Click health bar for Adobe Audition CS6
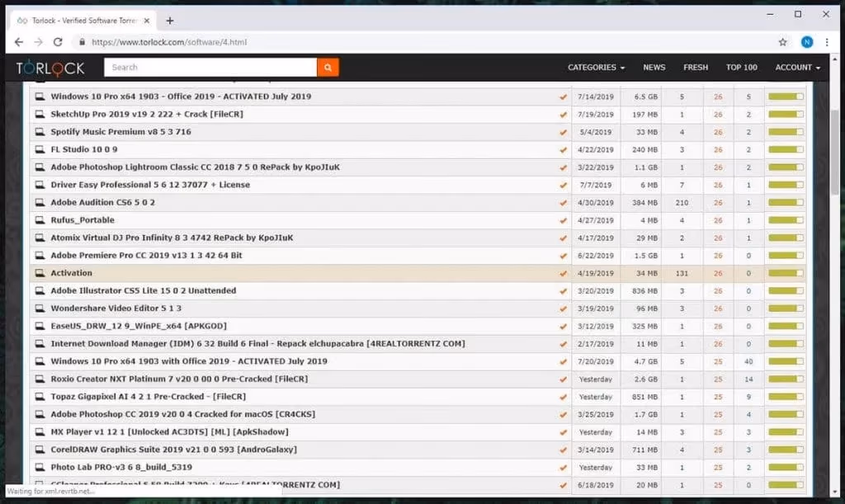The height and width of the screenshot is (504, 845). [786, 202]
